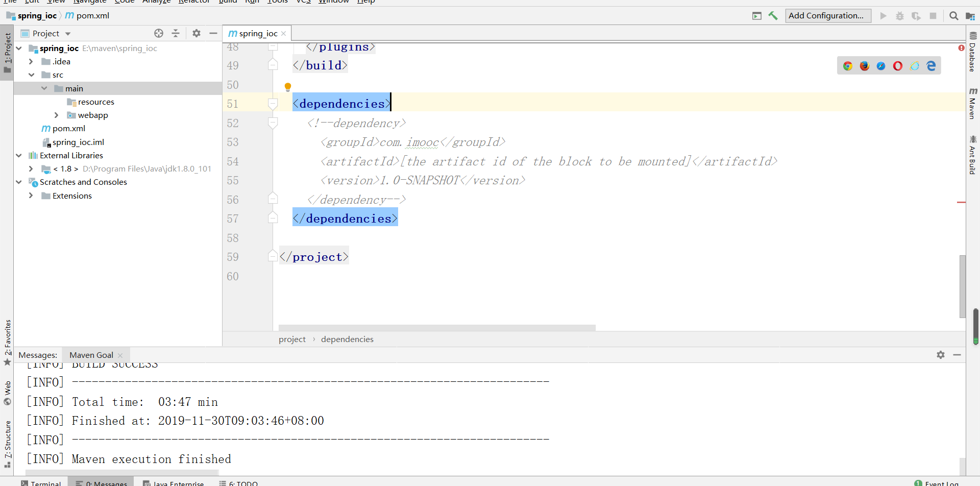980x486 pixels.
Task: Expand the < 1.8 > JDK node
Action: 31,169
